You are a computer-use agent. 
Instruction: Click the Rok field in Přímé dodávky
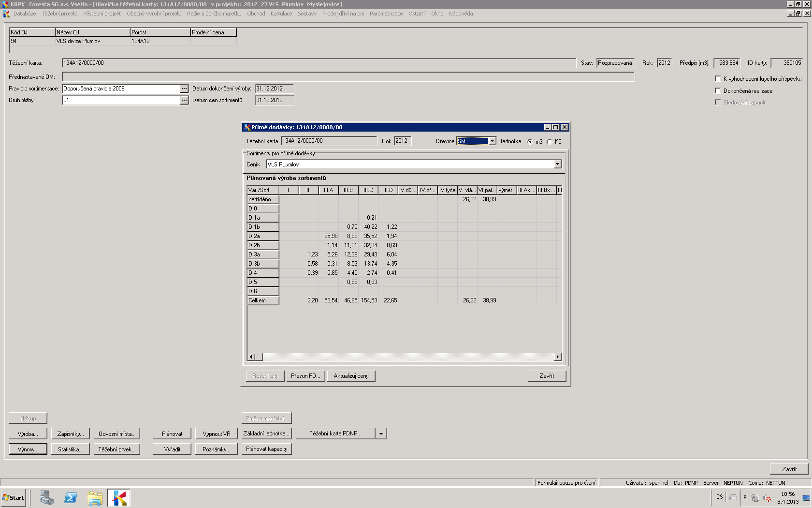pyautogui.click(x=403, y=141)
